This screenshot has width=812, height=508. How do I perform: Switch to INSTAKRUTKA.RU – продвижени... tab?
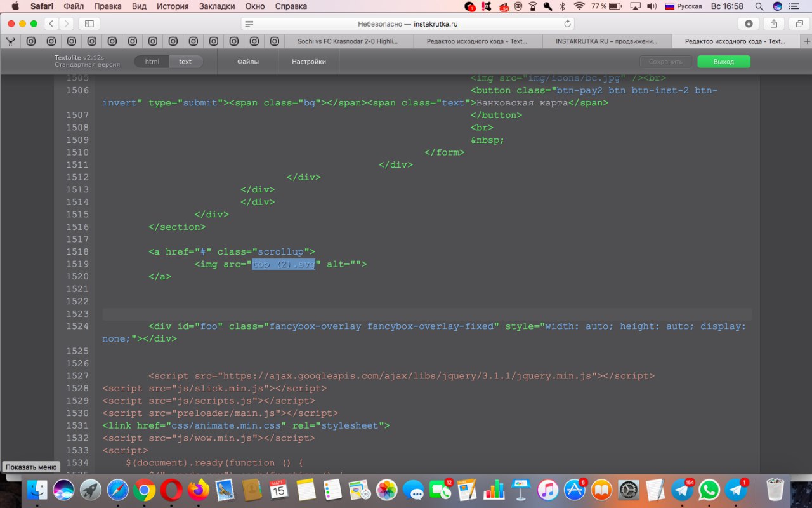(x=606, y=41)
